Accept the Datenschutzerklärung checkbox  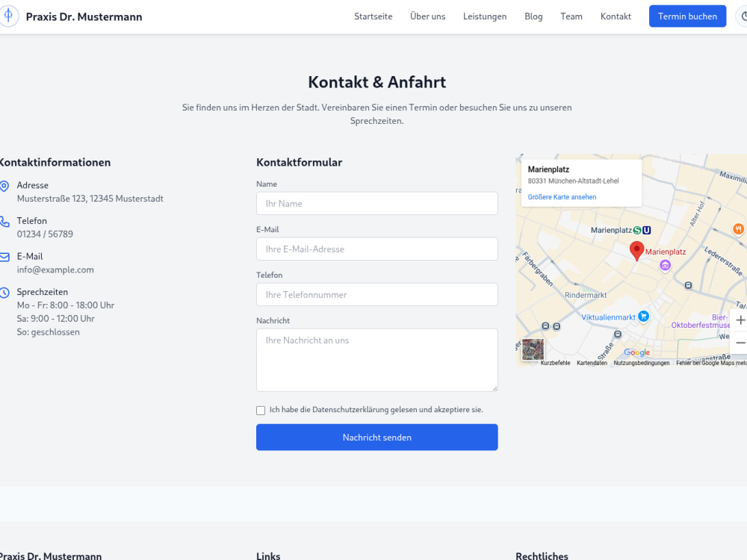(x=261, y=411)
